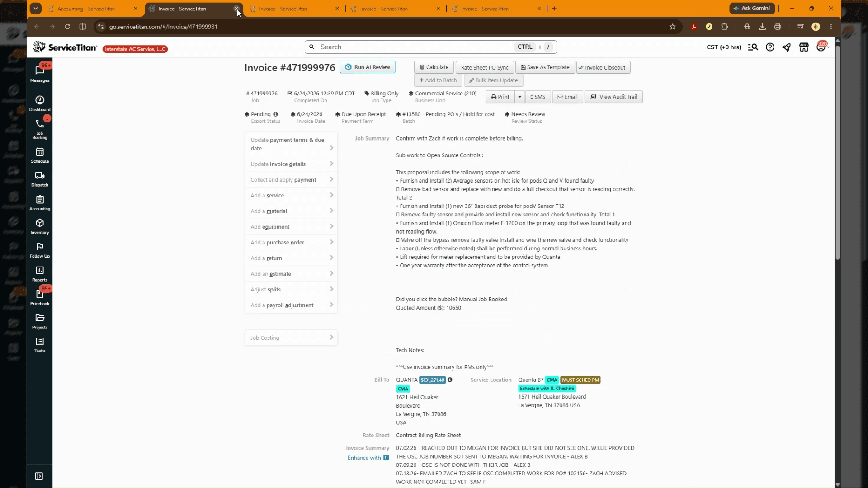Switch to the Accounting - ServiceTitan tab
This screenshot has width=868, height=488.
86,9
